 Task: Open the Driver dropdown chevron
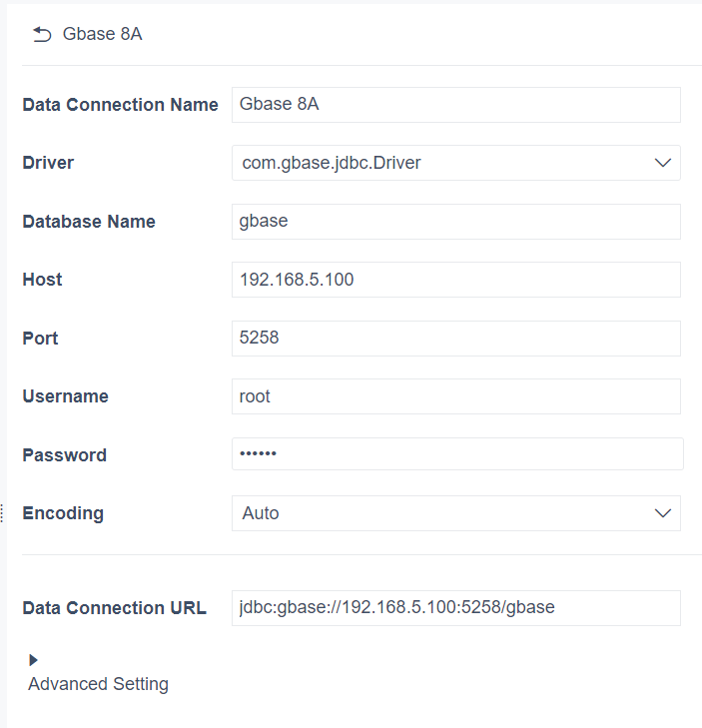click(x=663, y=163)
